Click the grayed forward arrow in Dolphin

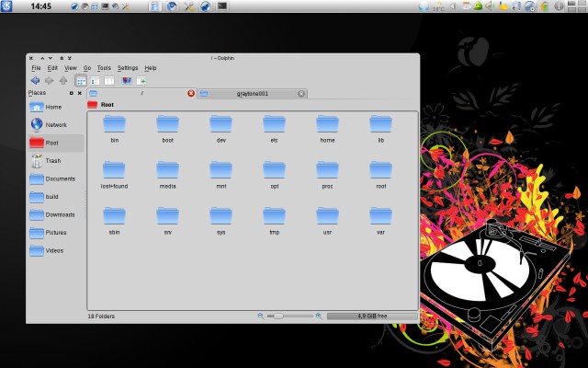49,80
